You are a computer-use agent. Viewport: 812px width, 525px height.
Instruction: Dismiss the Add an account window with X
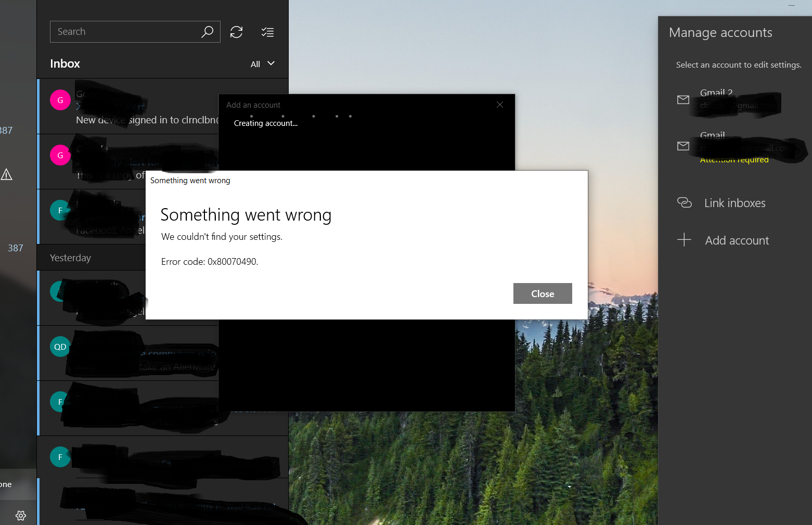coord(500,105)
